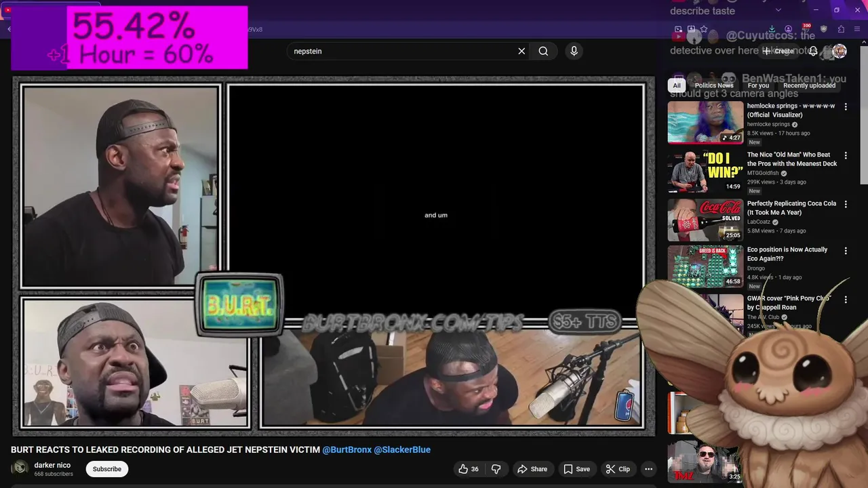This screenshot has width=868, height=488.
Task: Open the Nice Old Man video thumbnail
Action: coord(705,171)
